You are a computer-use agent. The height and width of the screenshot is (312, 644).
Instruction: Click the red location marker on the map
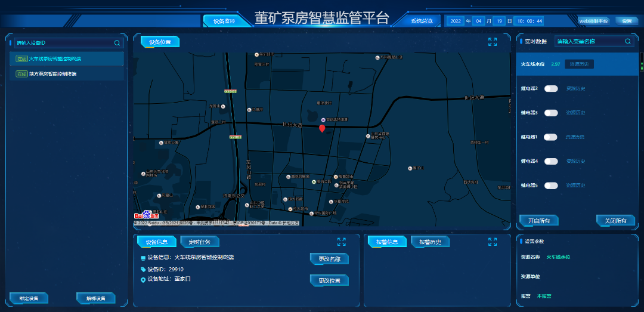click(x=322, y=128)
